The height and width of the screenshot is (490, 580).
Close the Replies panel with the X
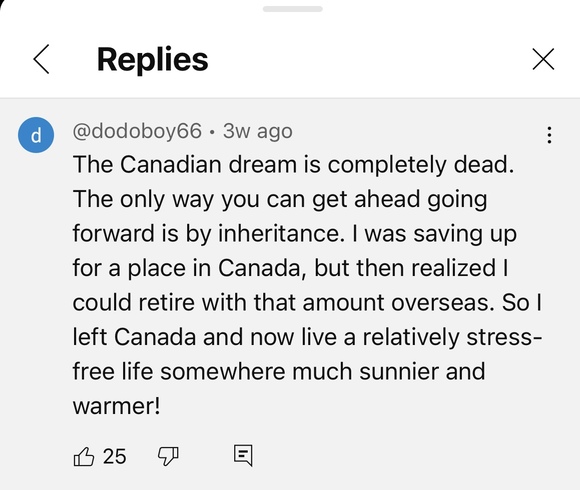point(543,59)
